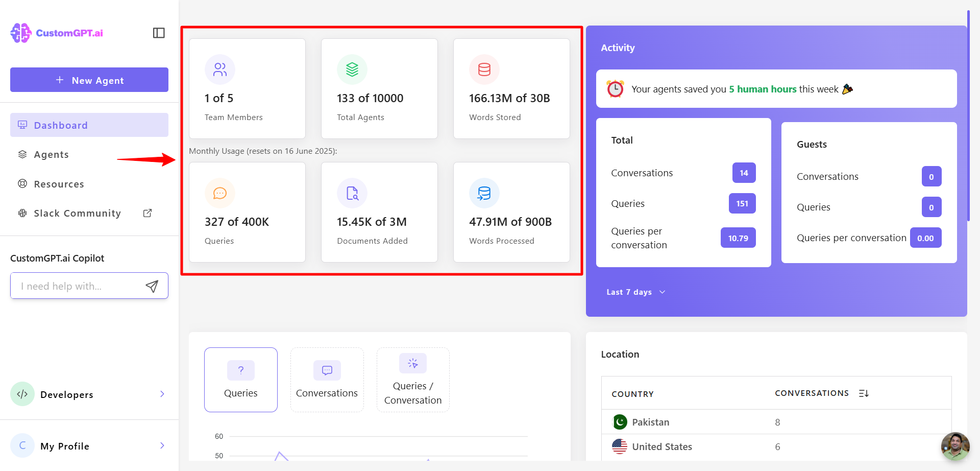Click the '327 of 400K' Queries value
Viewport: 980px width, 471px height.
[x=237, y=222]
